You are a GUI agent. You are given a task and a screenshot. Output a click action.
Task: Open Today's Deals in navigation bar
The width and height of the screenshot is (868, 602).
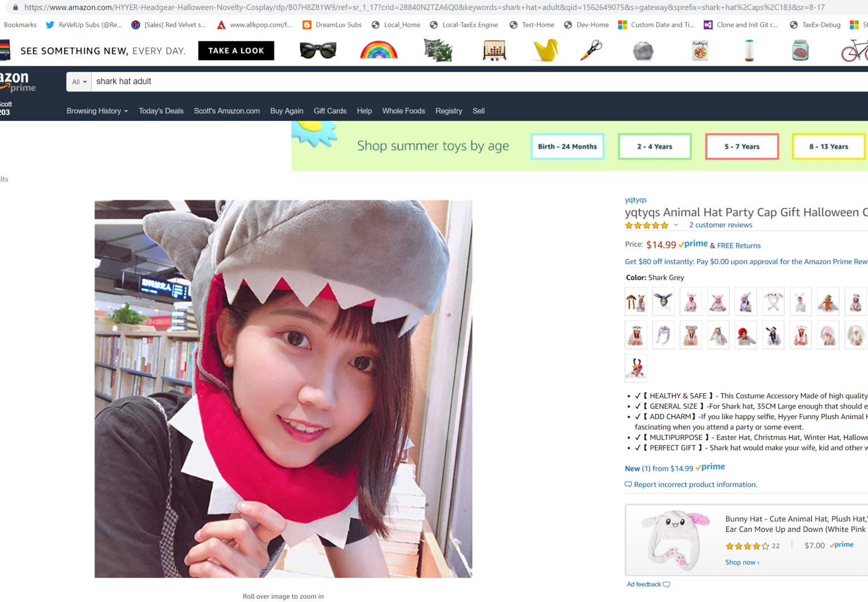pos(161,111)
